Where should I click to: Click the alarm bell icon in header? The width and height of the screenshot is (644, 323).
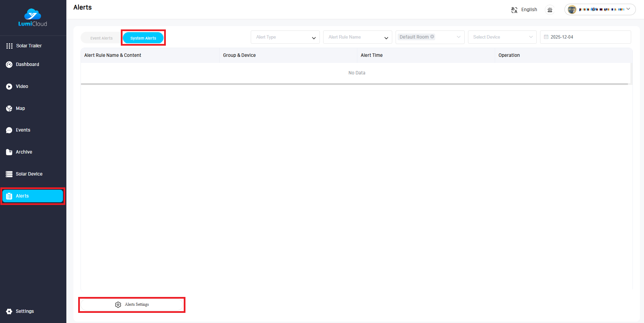(x=550, y=10)
